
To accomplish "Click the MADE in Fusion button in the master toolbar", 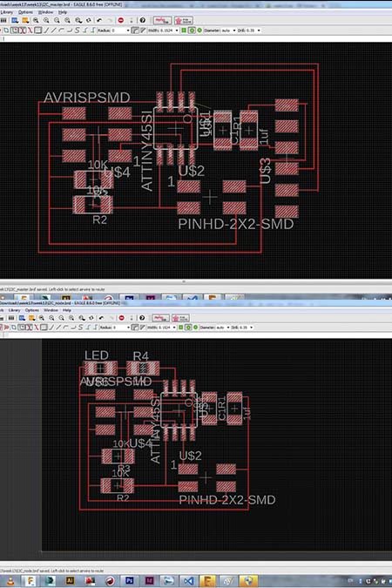I will (x=162, y=20).
